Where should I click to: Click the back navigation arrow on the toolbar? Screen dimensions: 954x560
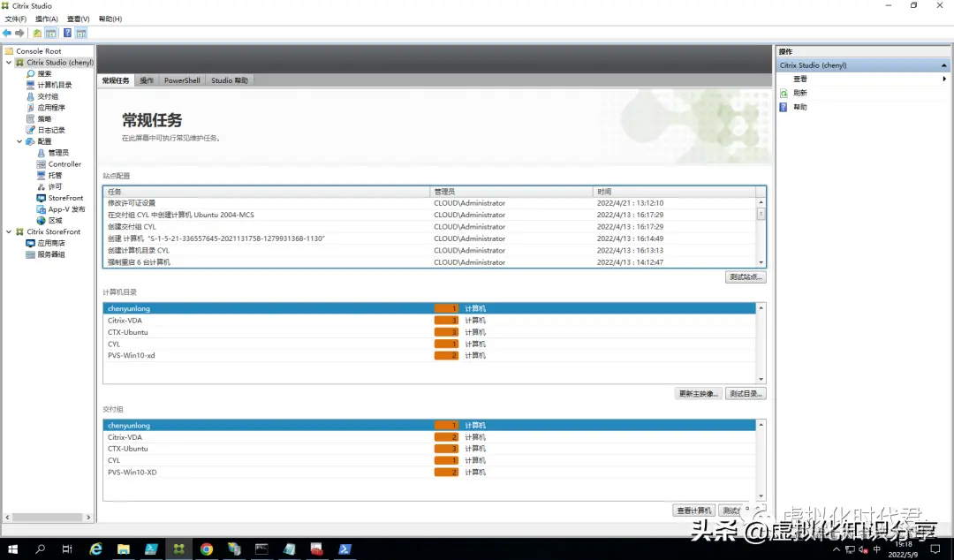(7, 33)
